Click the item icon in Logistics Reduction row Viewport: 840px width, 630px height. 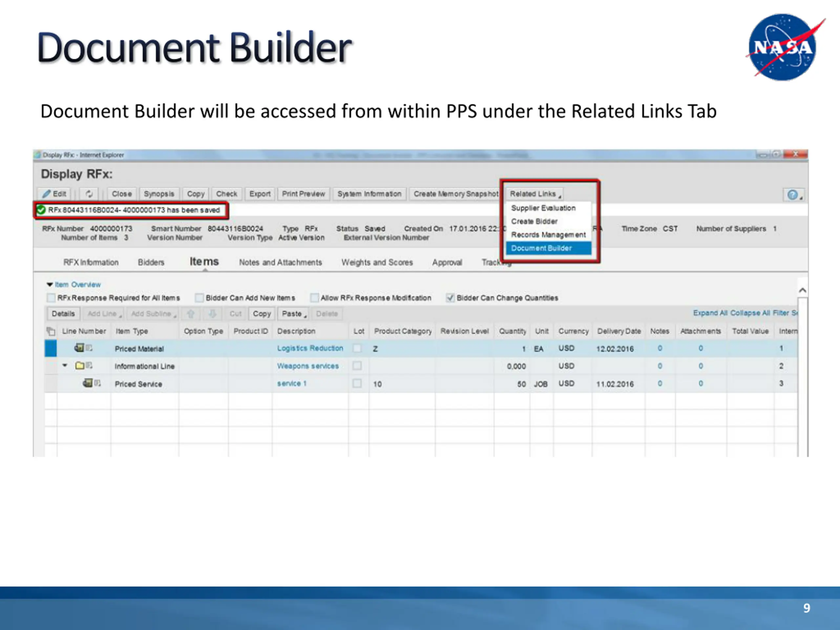[x=79, y=347]
